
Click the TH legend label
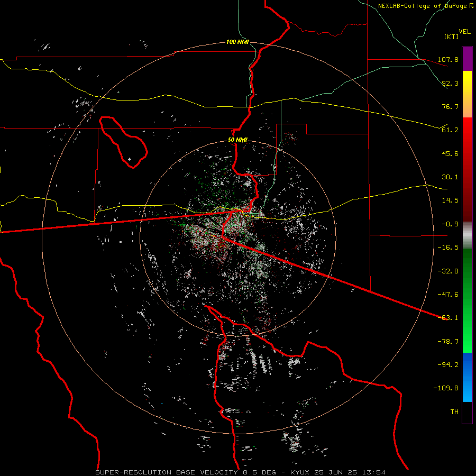(x=454, y=412)
